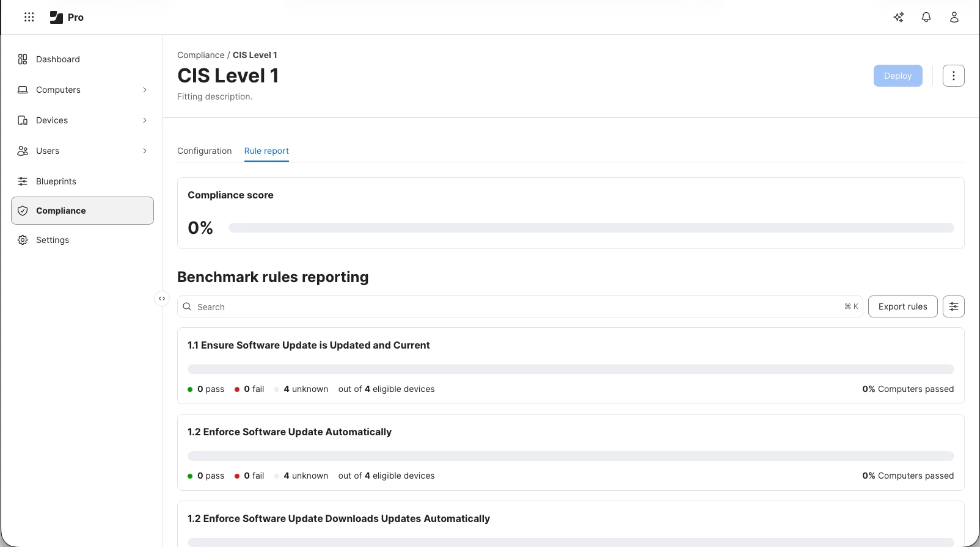Click rule 1.1 Software Update progress bar

(571, 369)
